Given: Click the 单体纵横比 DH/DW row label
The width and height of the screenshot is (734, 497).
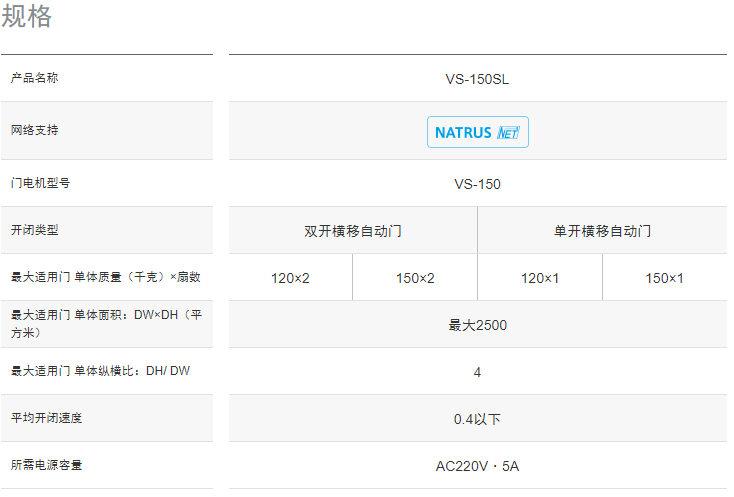Looking at the screenshot, I should (100, 371).
